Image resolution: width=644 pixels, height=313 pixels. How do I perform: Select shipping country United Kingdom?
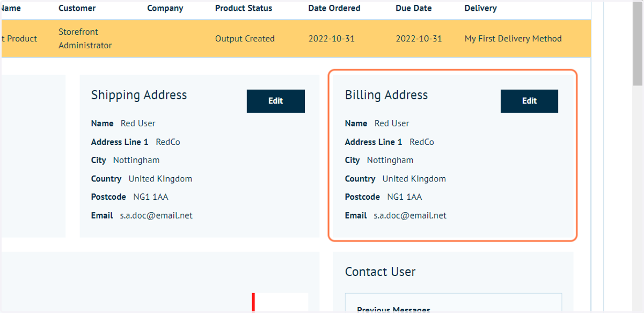pos(160,179)
